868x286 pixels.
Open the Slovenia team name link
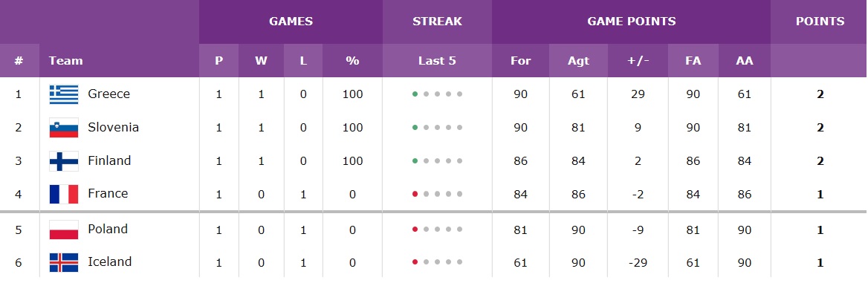click(114, 127)
